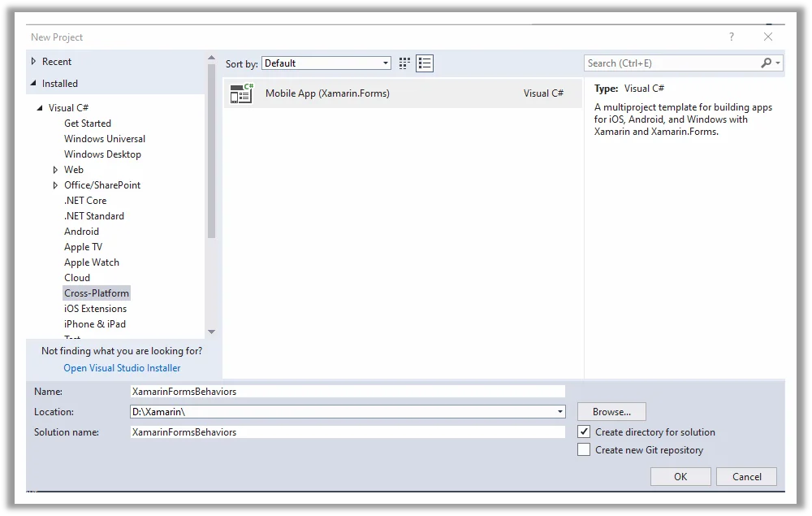
Task: Select Cloud category
Action: pos(77,278)
